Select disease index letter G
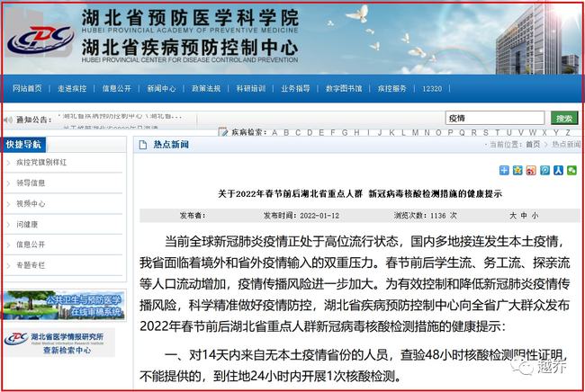 pyautogui.click(x=345, y=132)
